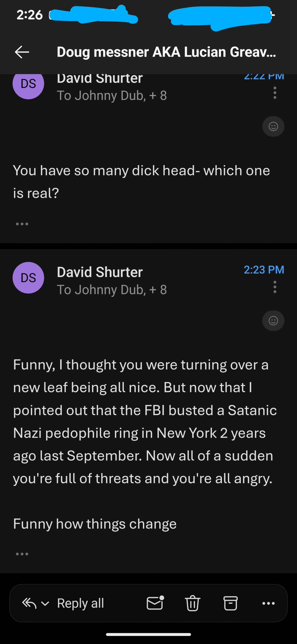Tap the email subject 'Doug messner AKA Lucian Greav...'

click(x=166, y=52)
